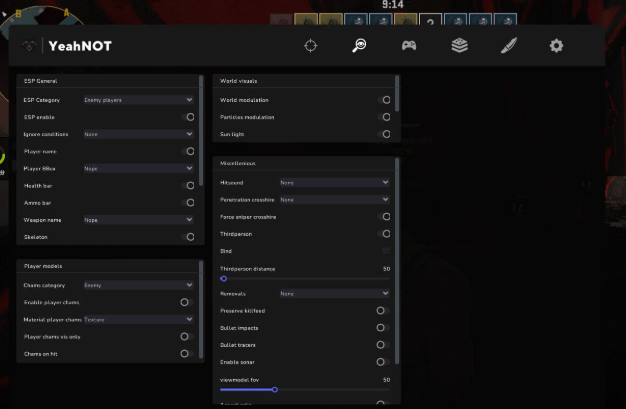Click the viewmodel fov slider handle

pyautogui.click(x=274, y=390)
